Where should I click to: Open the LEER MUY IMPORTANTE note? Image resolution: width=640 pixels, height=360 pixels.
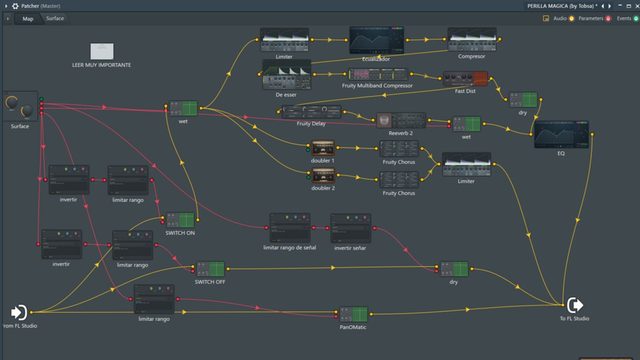point(102,51)
